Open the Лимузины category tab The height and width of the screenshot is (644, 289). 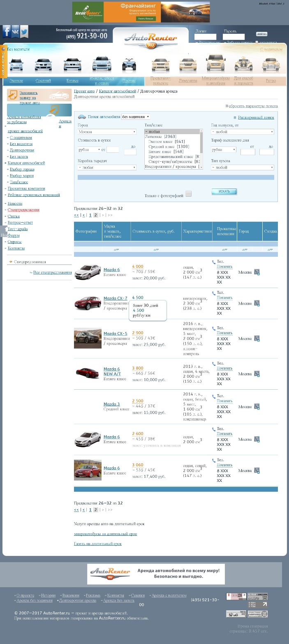point(188,81)
